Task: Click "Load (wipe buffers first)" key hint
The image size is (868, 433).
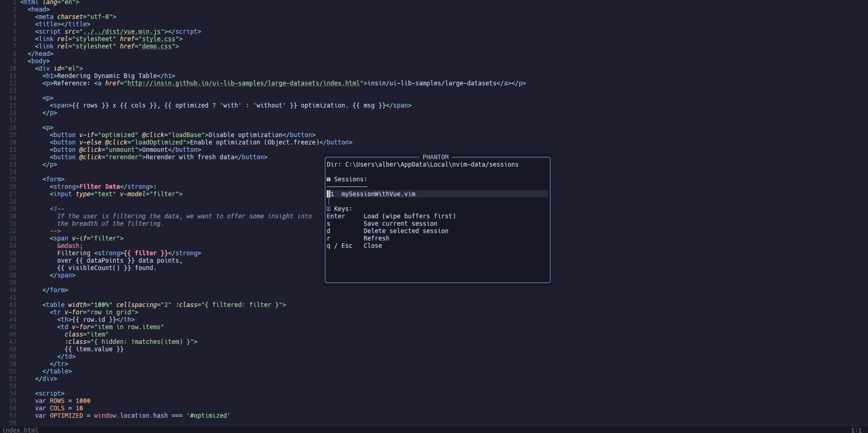Action: pyautogui.click(x=409, y=216)
